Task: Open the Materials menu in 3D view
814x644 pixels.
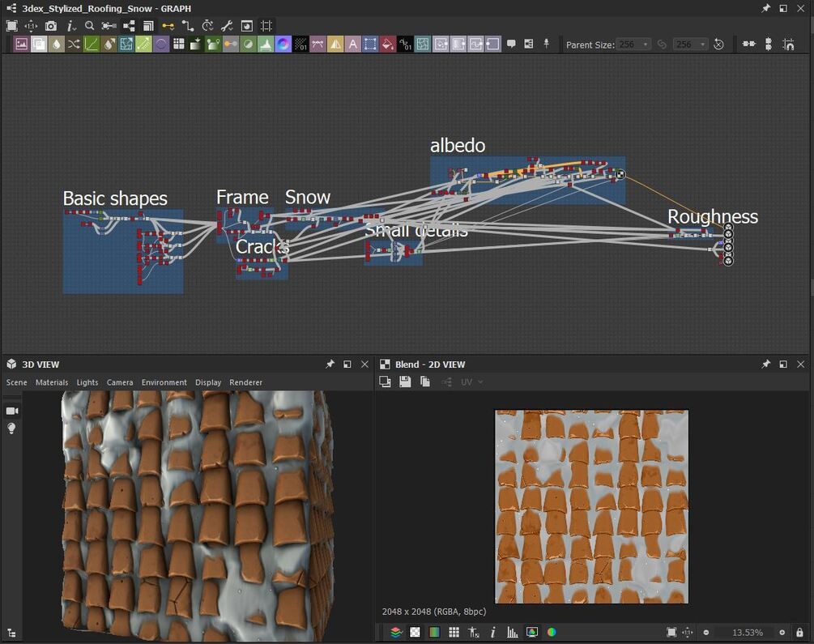Action: pos(52,382)
